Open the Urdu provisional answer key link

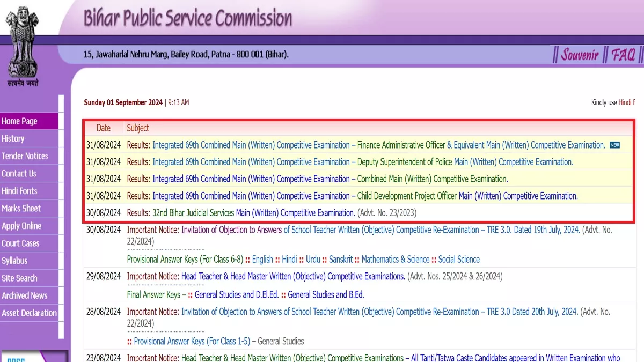coord(313,260)
